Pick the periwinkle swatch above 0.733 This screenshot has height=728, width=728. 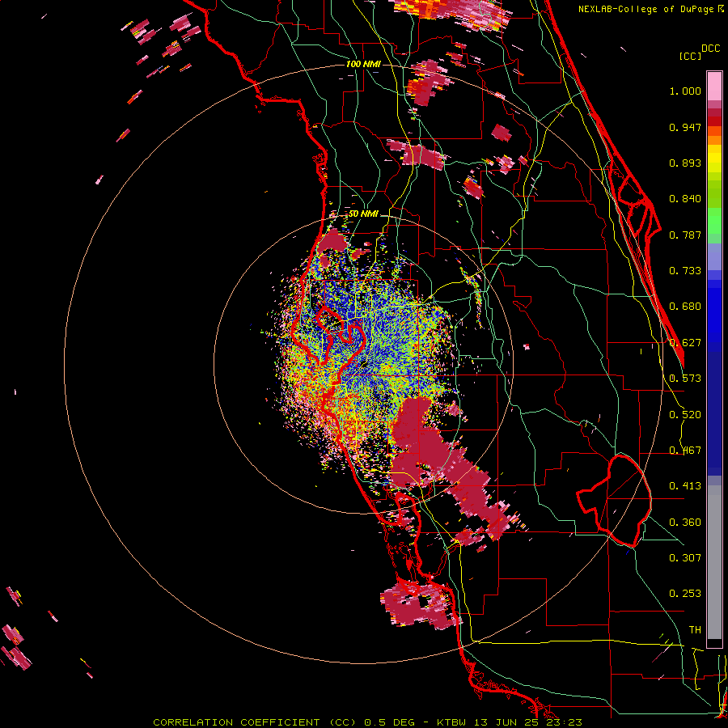click(x=714, y=256)
